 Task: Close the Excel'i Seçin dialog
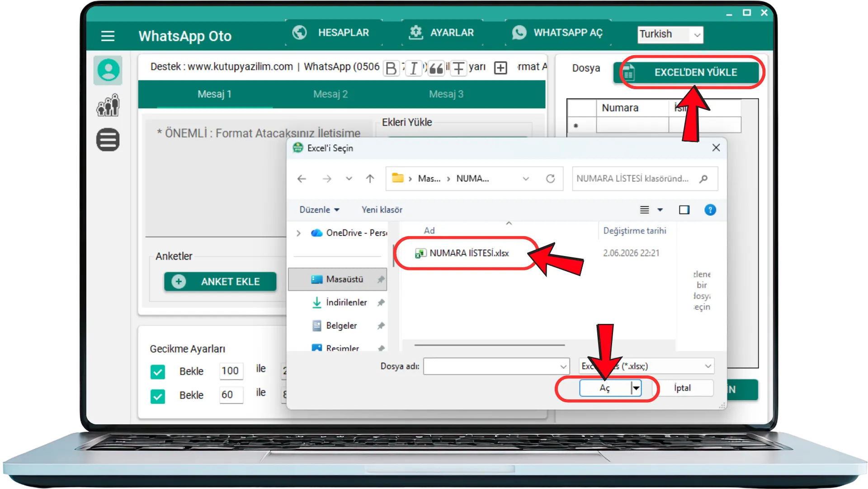pyautogui.click(x=716, y=148)
